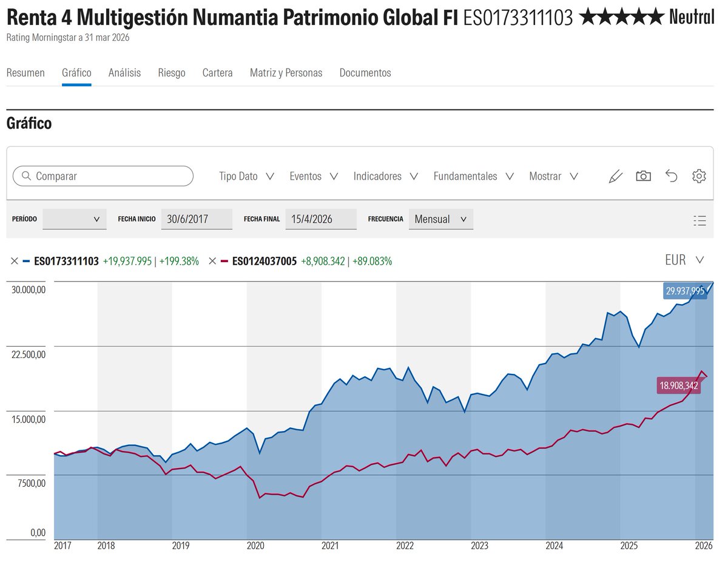Open the drawing pencil tool
Screen dimensions: 728x562
[x=616, y=177]
